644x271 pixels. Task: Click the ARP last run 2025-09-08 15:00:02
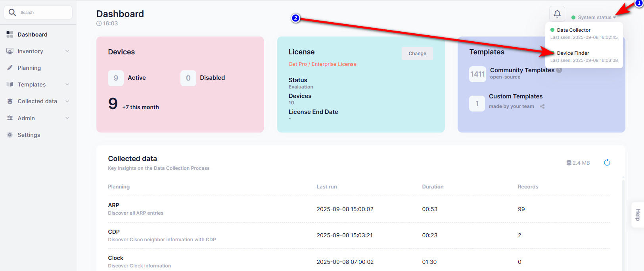[x=345, y=209]
